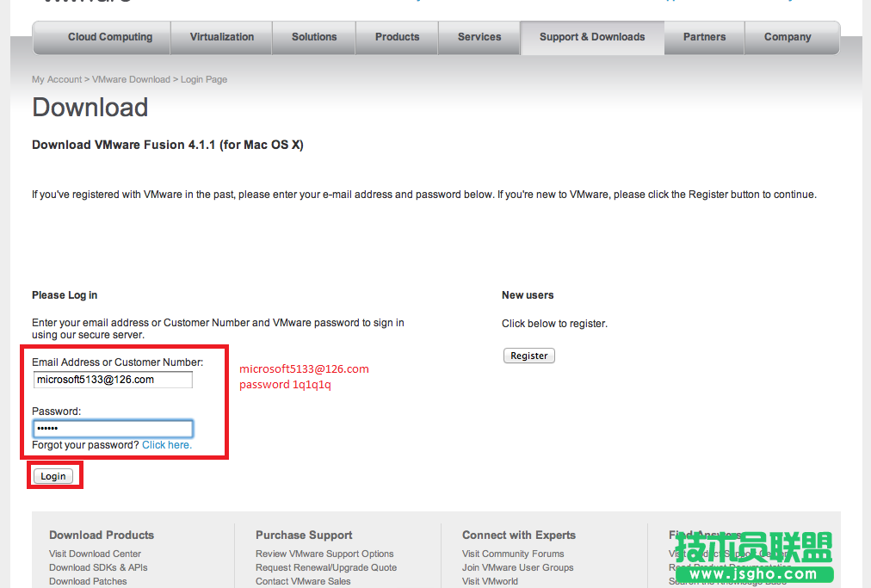Open forgot password Click here link
The height and width of the screenshot is (588, 871).
(166, 444)
